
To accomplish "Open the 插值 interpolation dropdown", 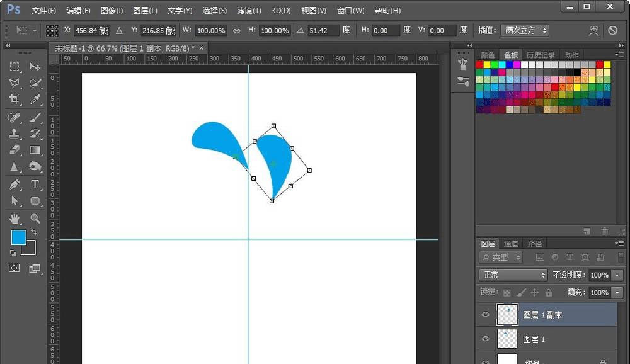I will click(525, 30).
